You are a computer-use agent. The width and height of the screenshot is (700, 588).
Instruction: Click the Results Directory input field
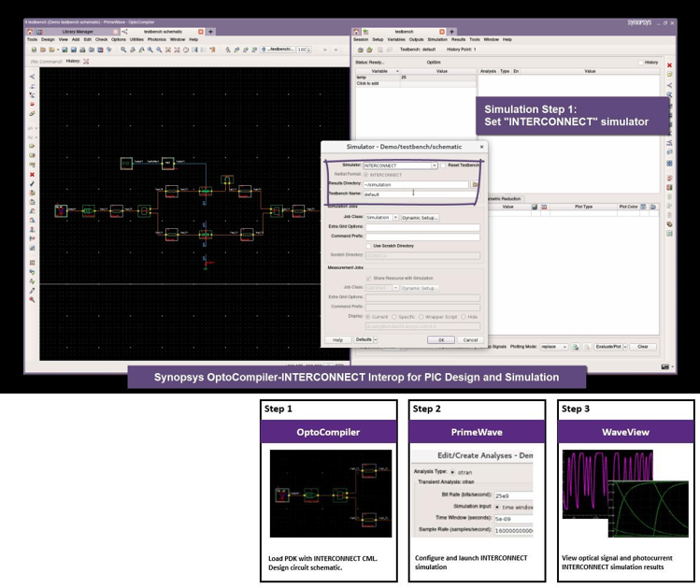click(x=416, y=184)
